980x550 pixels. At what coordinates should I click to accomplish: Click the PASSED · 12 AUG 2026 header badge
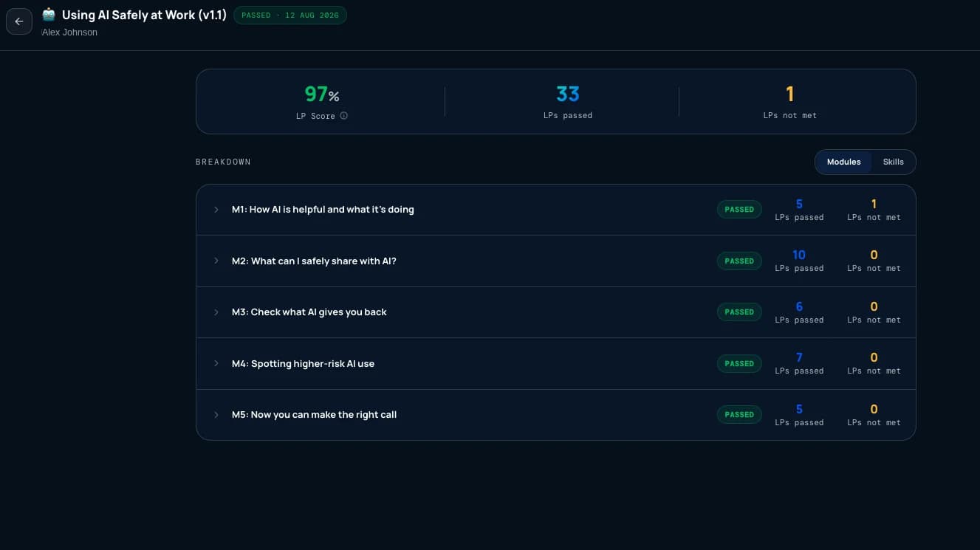(290, 15)
